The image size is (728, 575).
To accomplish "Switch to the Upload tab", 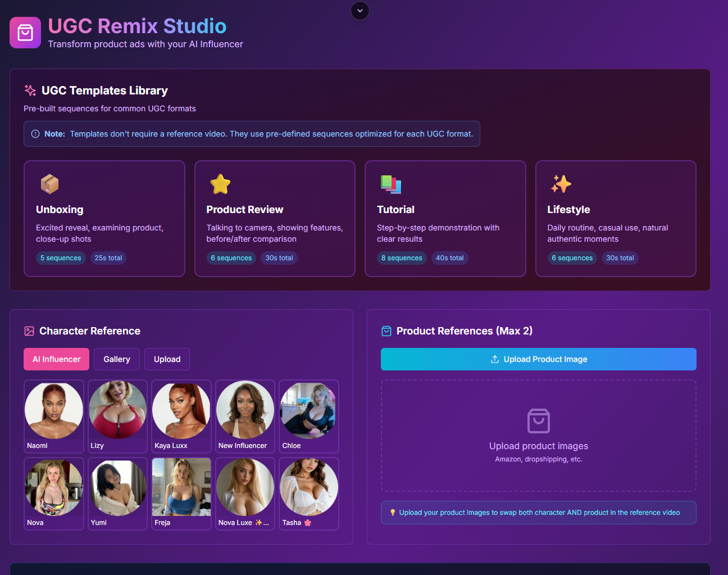I will [167, 359].
